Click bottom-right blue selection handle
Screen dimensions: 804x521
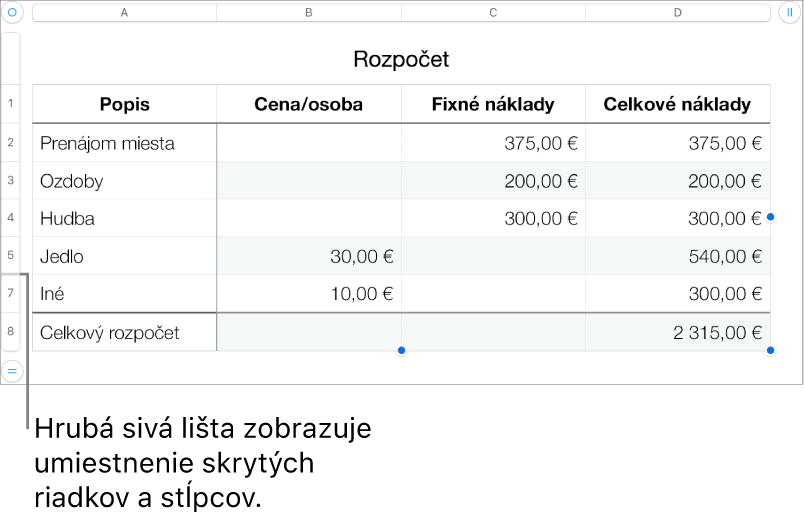(770, 350)
